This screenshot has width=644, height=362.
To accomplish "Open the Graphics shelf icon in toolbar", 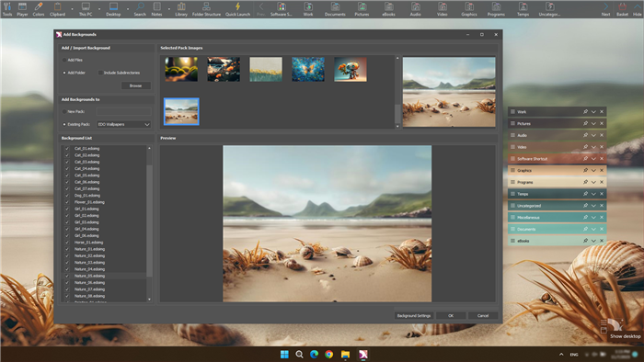I will 469,8.
